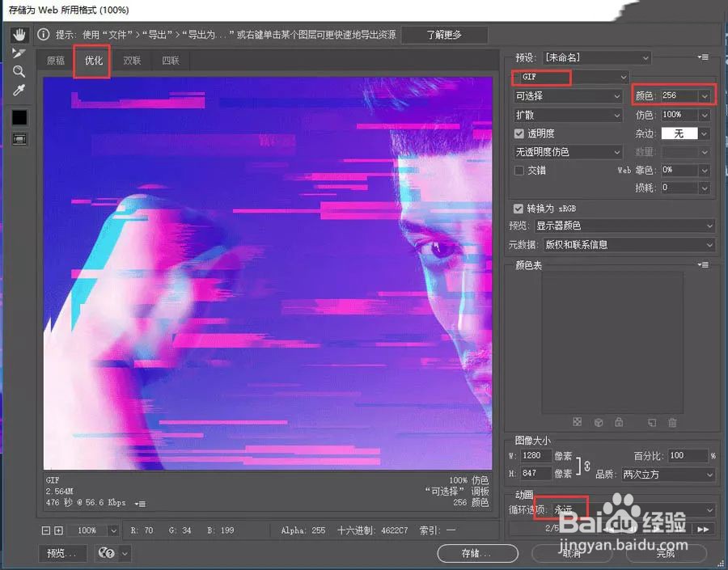Select the Eyedropper tool
The width and height of the screenshot is (728, 570).
coord(19,90)
